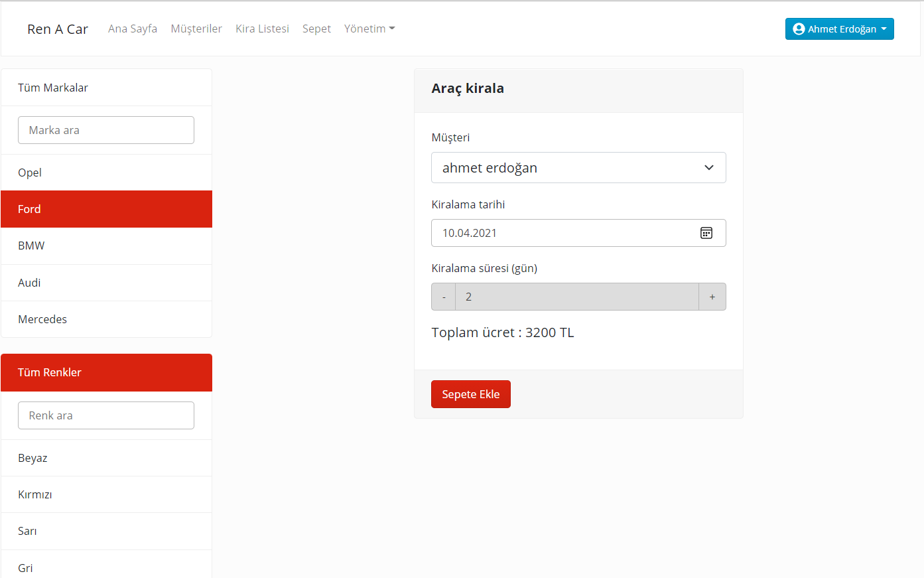Viewport: 924px width, 578px height.
Task: Click the Sepete Ekle button
Action: point(471,394)
